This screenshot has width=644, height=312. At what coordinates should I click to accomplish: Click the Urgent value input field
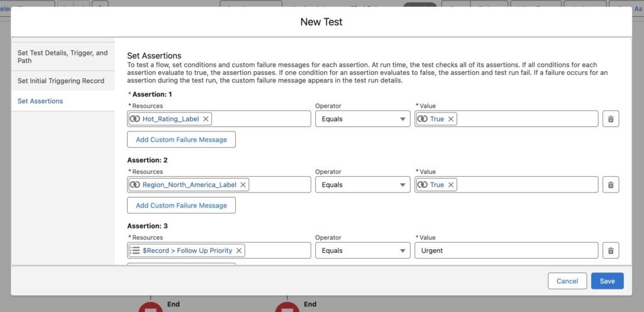(x=506, y=250)
